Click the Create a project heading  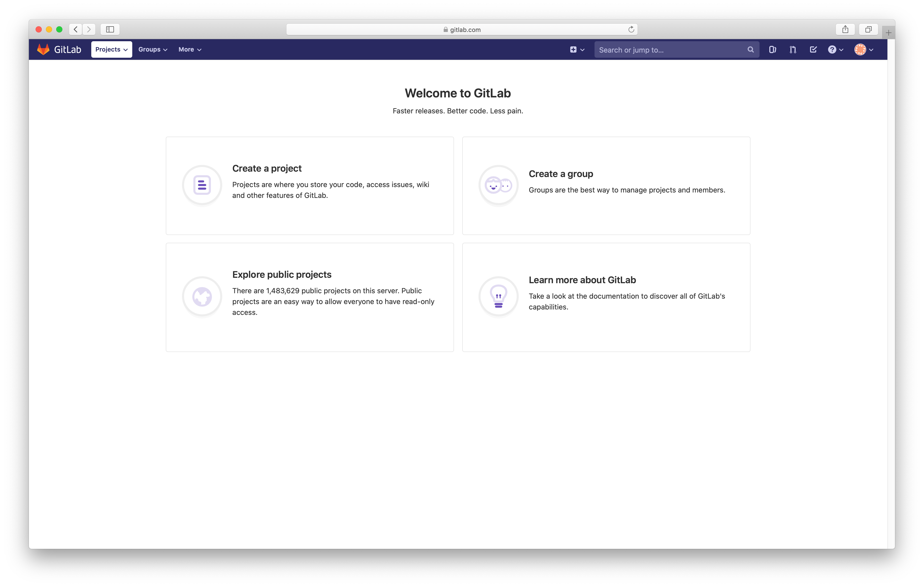[267, 168]
